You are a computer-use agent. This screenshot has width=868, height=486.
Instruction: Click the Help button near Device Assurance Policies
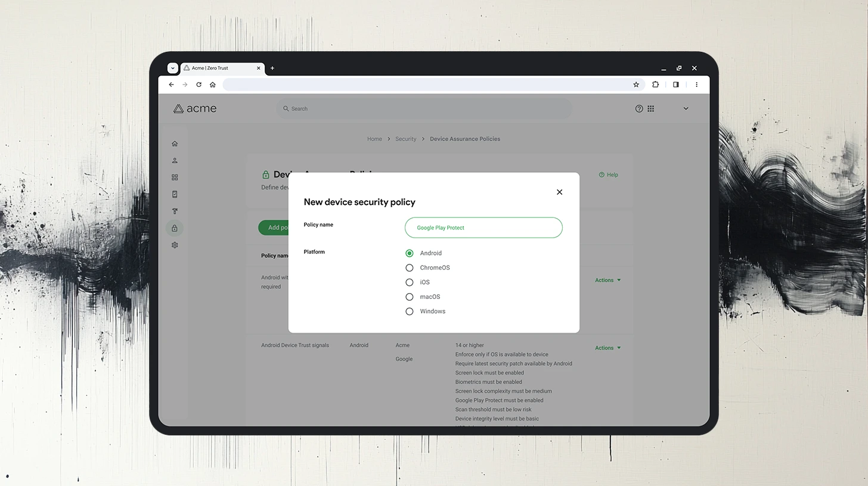[x=608, y=175]
